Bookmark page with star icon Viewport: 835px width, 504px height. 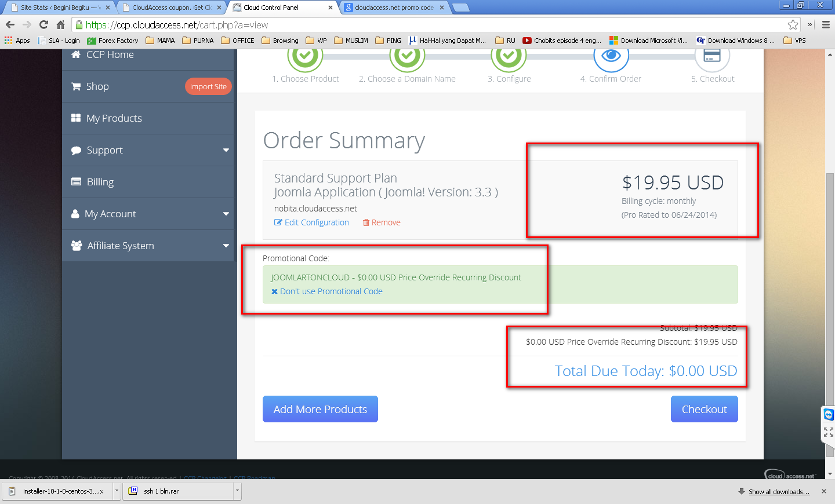[x=793, y=24]
